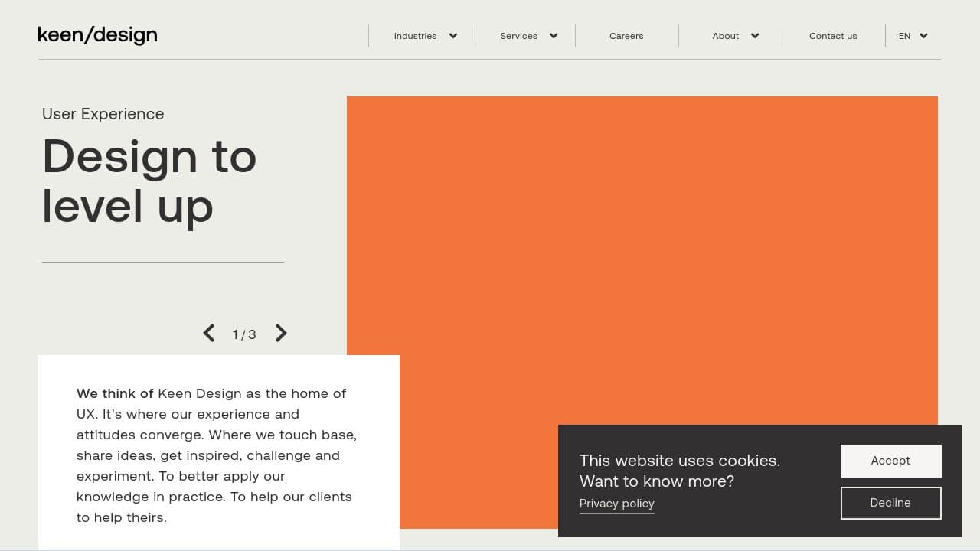
Task: Open the About menu
Action: (x=725, y=36)
